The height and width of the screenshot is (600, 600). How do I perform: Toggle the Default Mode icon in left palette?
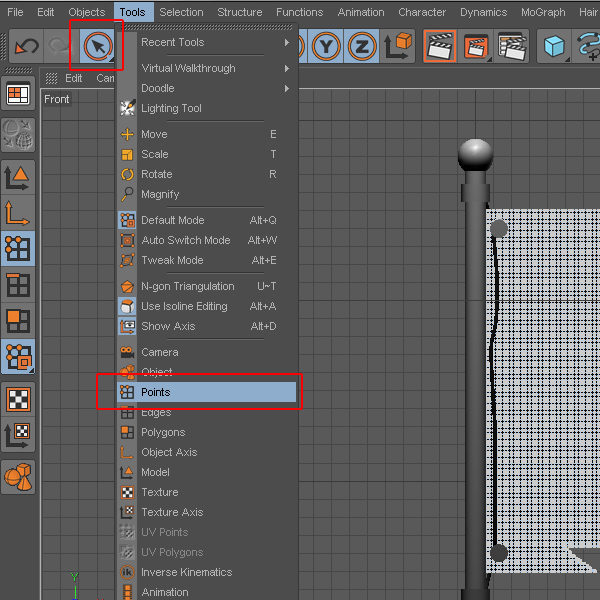coord(18,357)
